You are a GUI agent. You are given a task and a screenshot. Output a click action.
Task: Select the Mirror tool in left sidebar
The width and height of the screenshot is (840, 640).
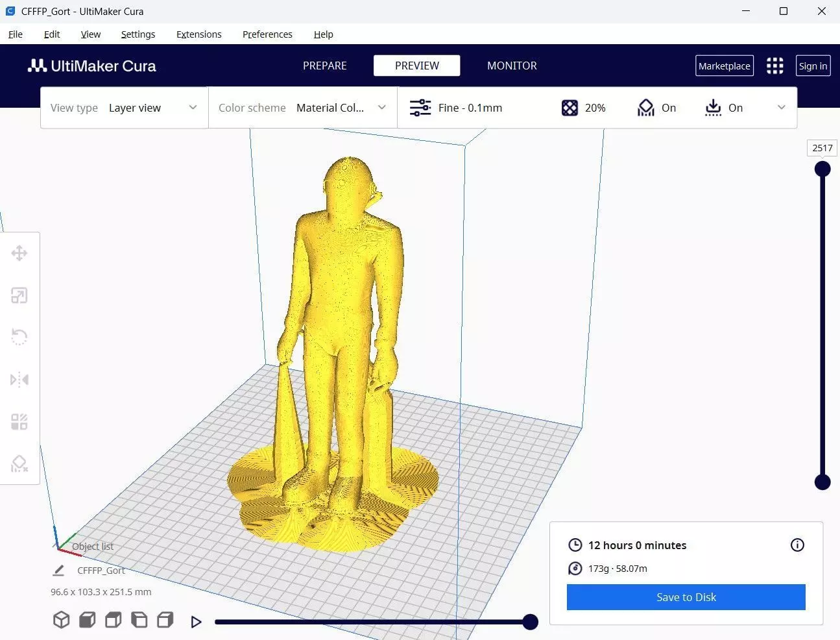click(19, 380)
